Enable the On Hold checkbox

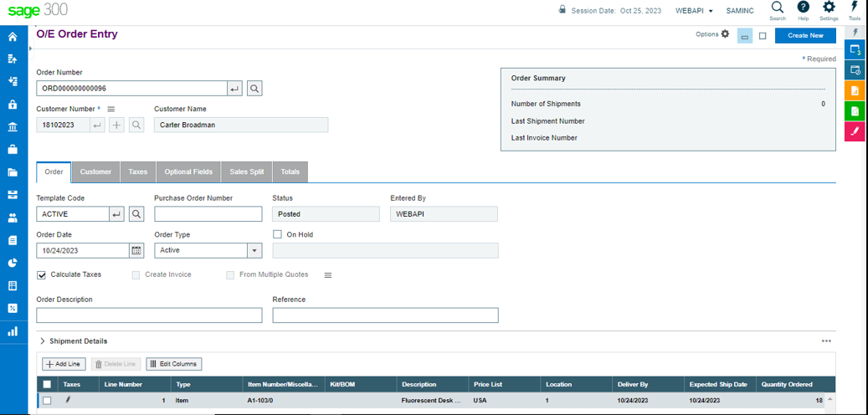pos(278,235)
